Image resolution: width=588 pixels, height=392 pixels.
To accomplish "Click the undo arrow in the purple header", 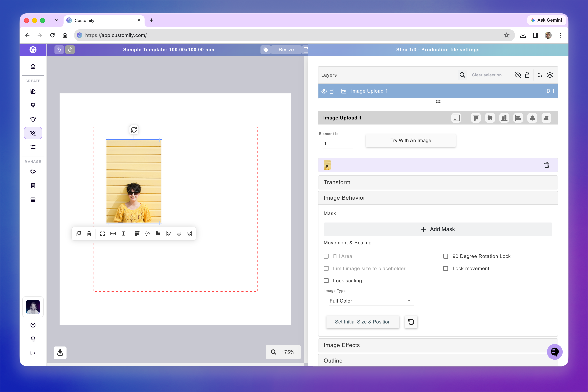I will click(59, 50).
